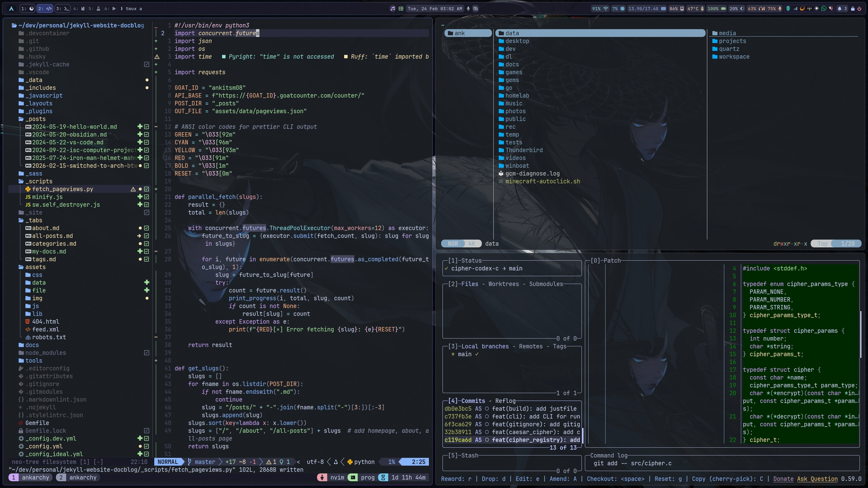Click the Python icon beside fetch_pageviews.py
Image resolution: width=868 pixels, height=488 pixels.
[28, 189]
